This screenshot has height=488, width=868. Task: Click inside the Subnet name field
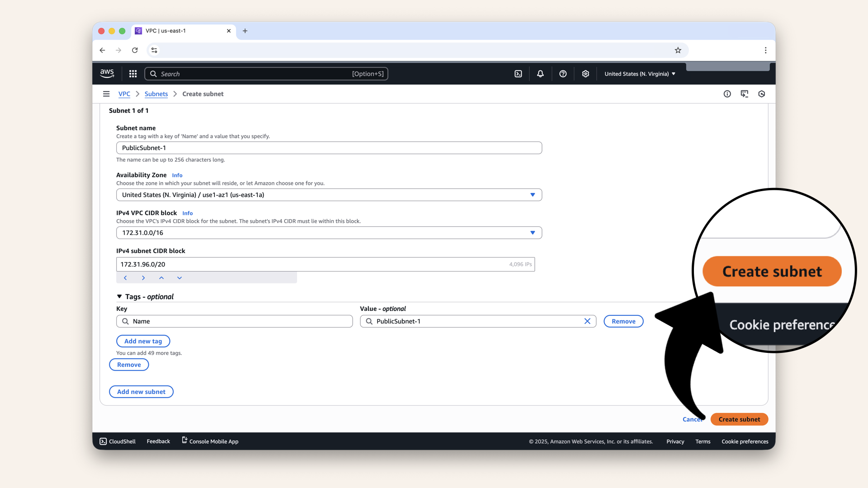pyautogui.click(x=329, y=148)
